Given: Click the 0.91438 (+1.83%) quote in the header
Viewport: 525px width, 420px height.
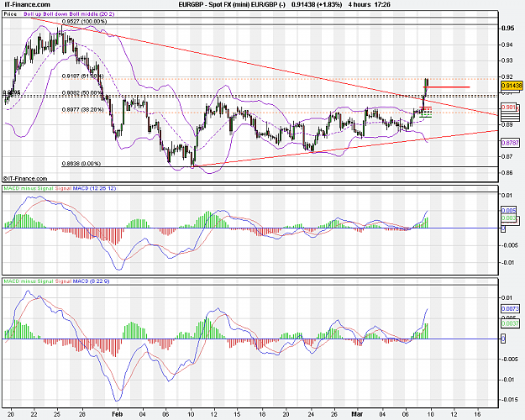Looking at the screenshot, I should pyautogui.click(x=317, y=5).
